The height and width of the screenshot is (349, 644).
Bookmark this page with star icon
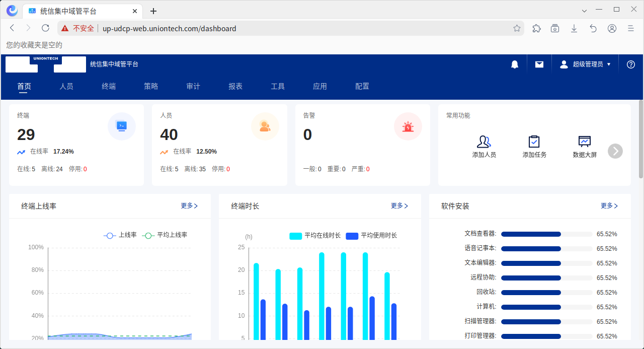click(x=517, y=29)
